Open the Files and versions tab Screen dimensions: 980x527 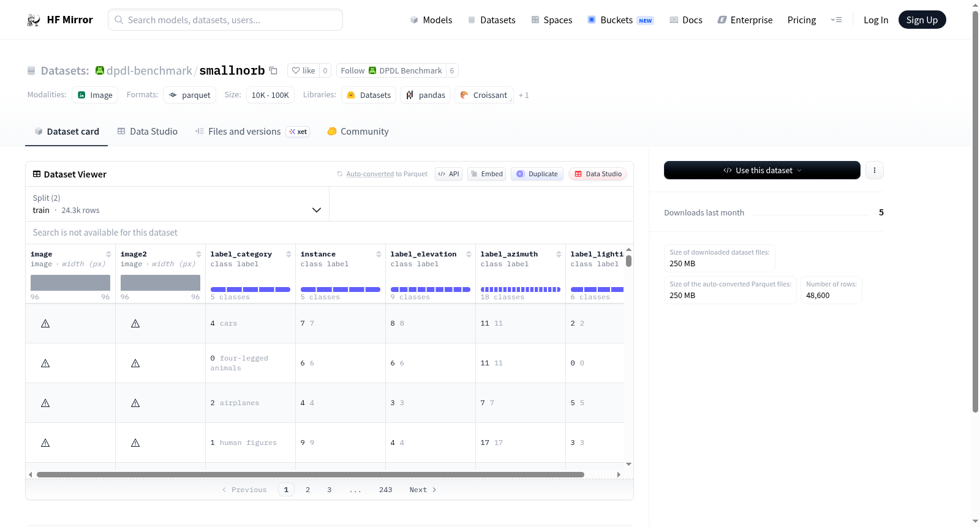tap(252, 131)
